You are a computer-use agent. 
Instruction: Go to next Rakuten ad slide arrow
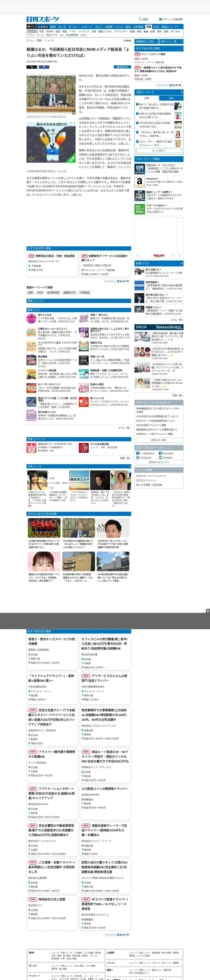[x=180, y=256]
